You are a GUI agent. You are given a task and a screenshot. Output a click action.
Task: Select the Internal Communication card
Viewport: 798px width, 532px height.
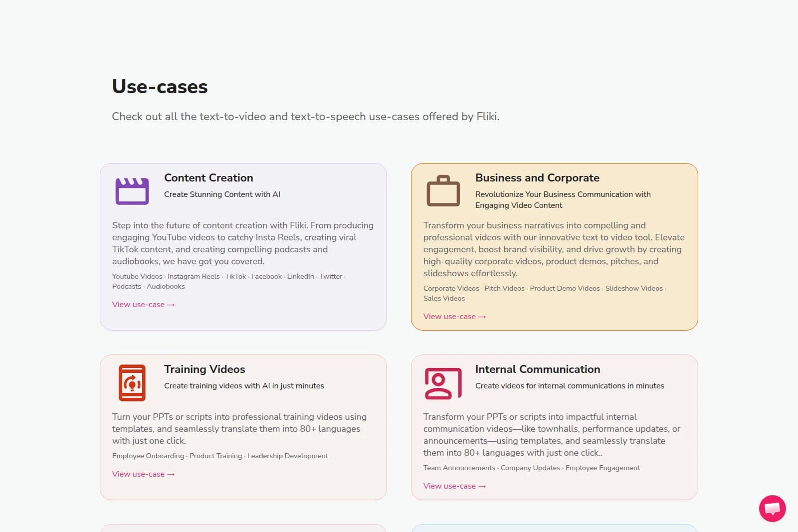(x=554, y=426)
